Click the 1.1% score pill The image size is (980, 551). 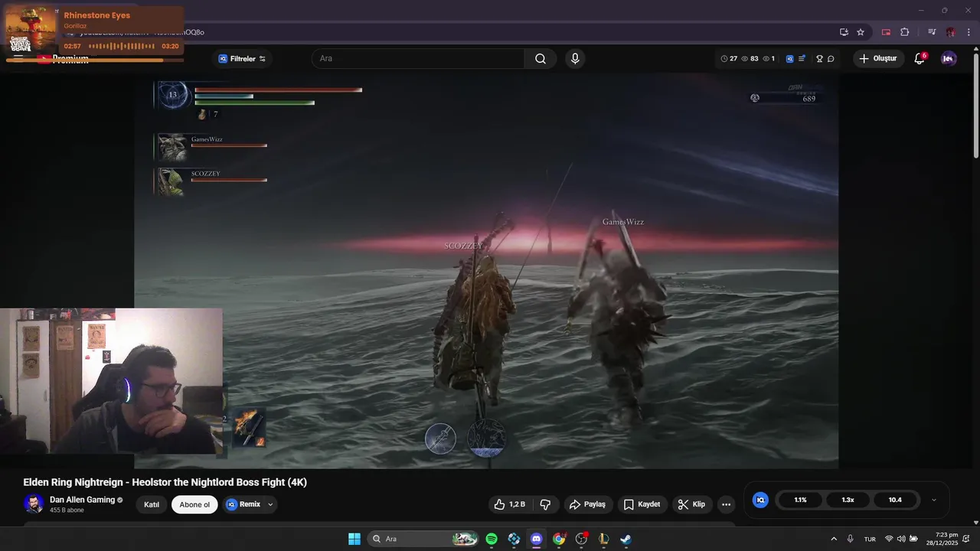pyautogui.click(x=800, y=500)
